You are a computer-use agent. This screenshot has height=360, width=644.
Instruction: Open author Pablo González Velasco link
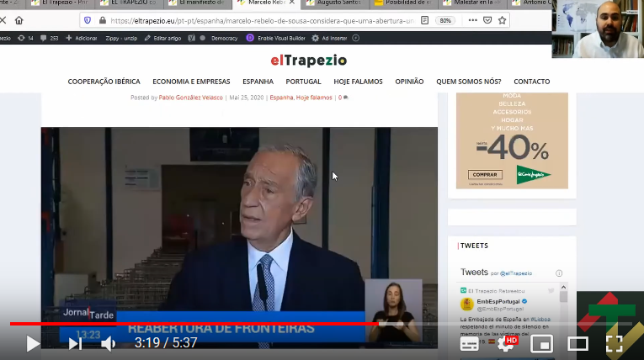coord(190,98)
